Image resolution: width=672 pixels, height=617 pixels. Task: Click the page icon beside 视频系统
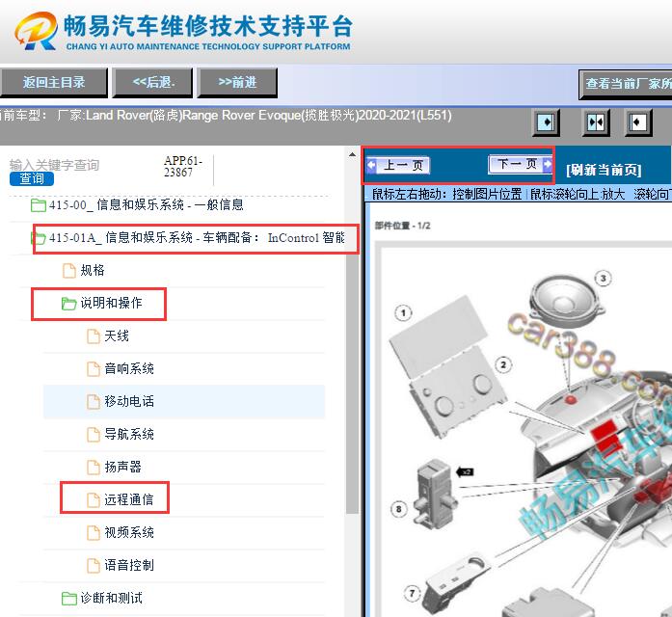94,533
